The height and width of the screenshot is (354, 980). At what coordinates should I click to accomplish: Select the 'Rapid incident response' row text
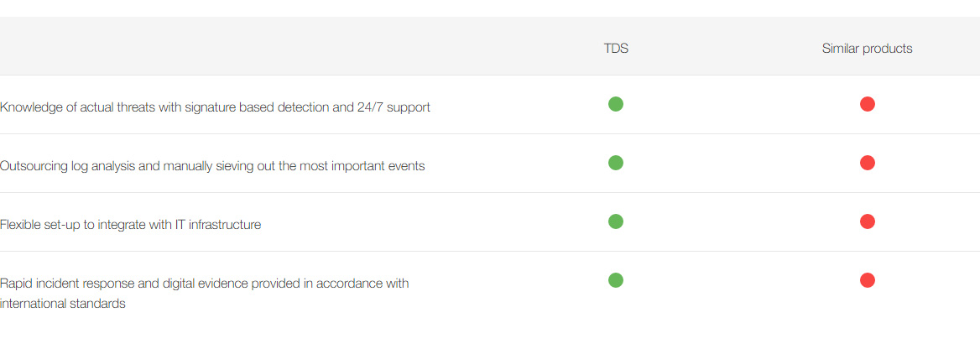(x=204, y=284)
